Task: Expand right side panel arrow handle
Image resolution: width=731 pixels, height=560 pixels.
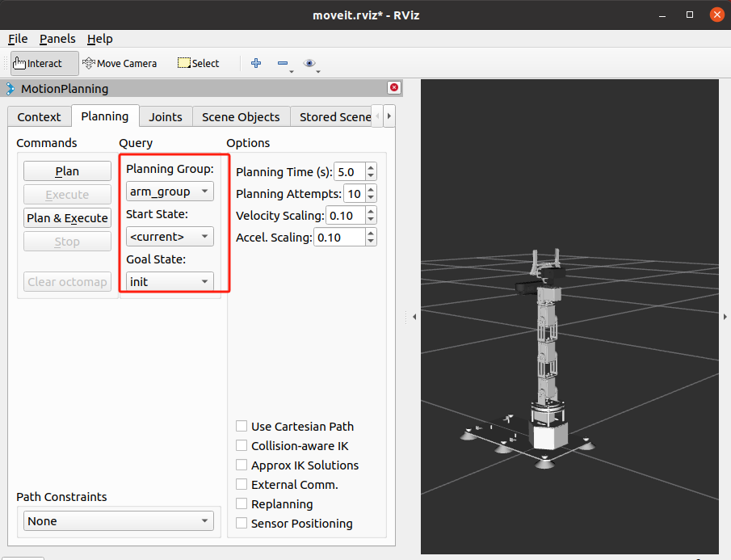Action: point(725,317)
